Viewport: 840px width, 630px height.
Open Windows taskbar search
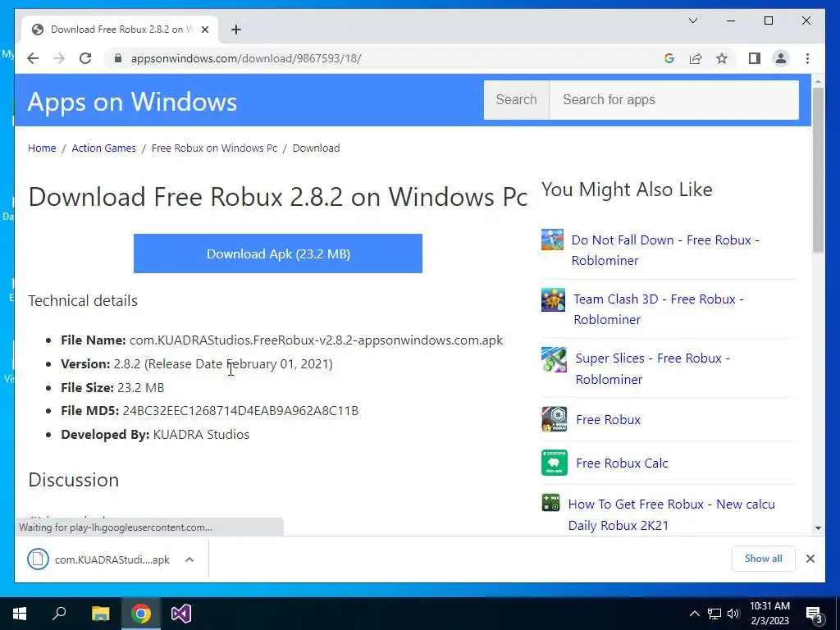[x=59, y=614]
